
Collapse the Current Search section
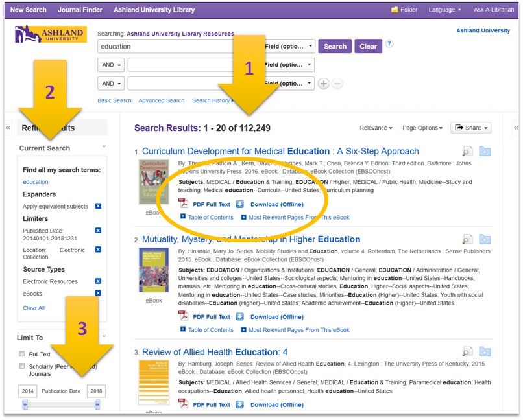tap(104, 147)
